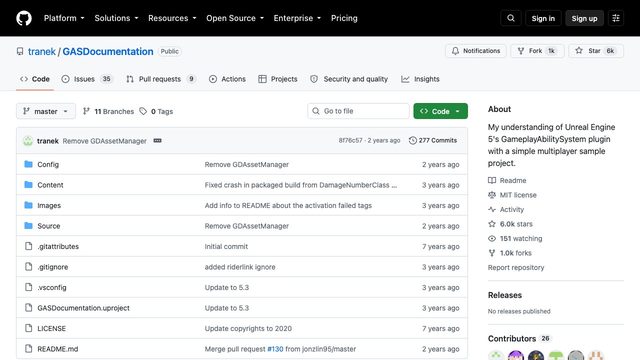Image resolution: width=640 pixels, height=360 pixels.
Task: Open the Contributors section heading
Action: coord(512,338)
